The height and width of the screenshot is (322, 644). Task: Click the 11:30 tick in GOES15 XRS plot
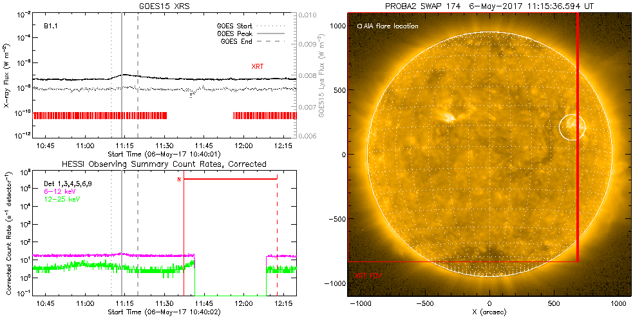(164, 146)
